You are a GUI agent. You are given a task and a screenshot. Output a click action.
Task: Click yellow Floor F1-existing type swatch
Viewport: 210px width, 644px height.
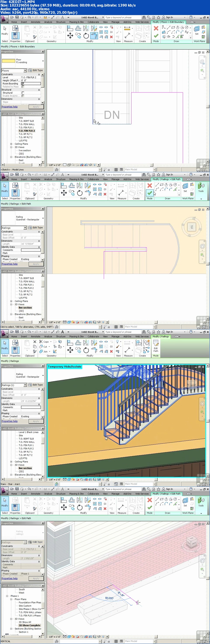point(9,61)
